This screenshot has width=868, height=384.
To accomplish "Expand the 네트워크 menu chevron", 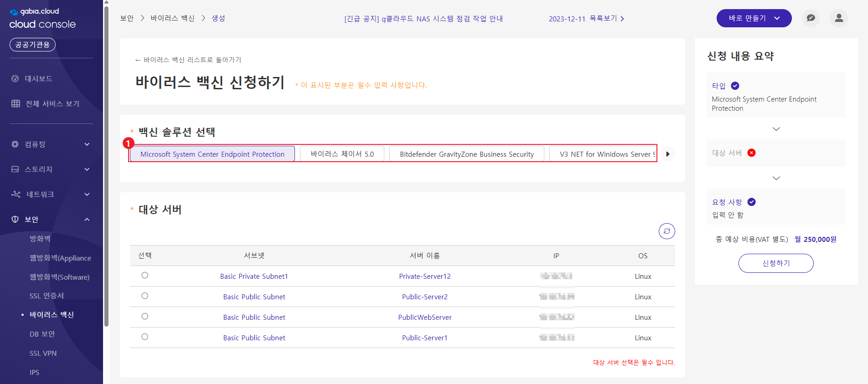I will click(x=87, y=195).
